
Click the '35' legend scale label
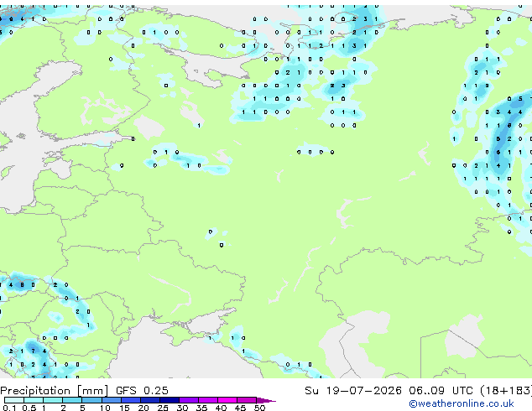[x=201, y=408]
